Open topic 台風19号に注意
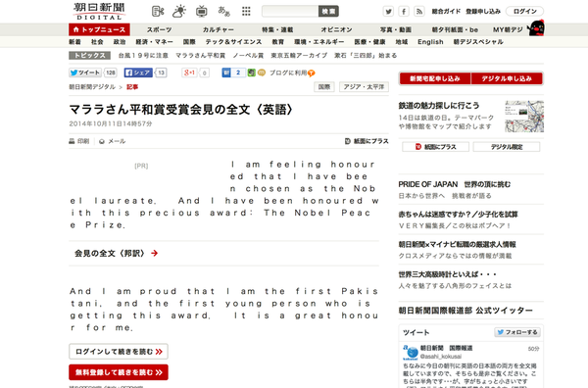The height and width of the screenshot is (388, 588). pyautogui.click(x=143, y=56)
